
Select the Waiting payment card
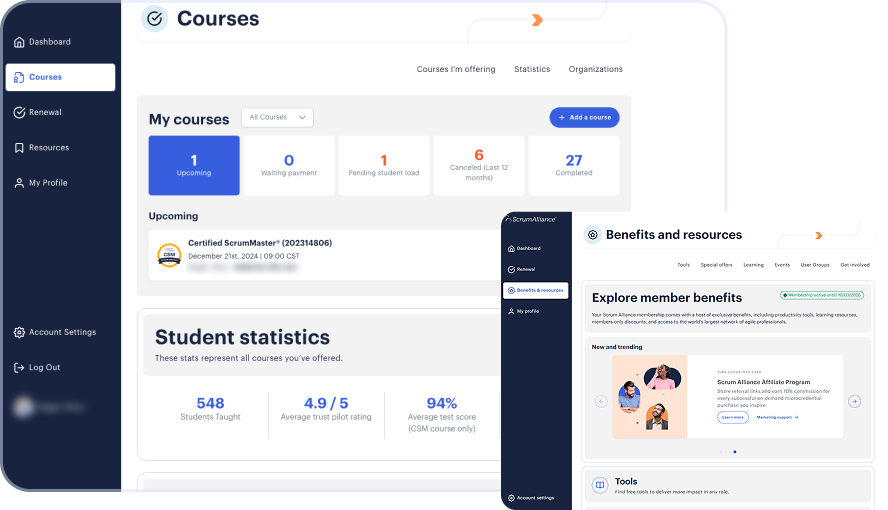tap(289, 165)
